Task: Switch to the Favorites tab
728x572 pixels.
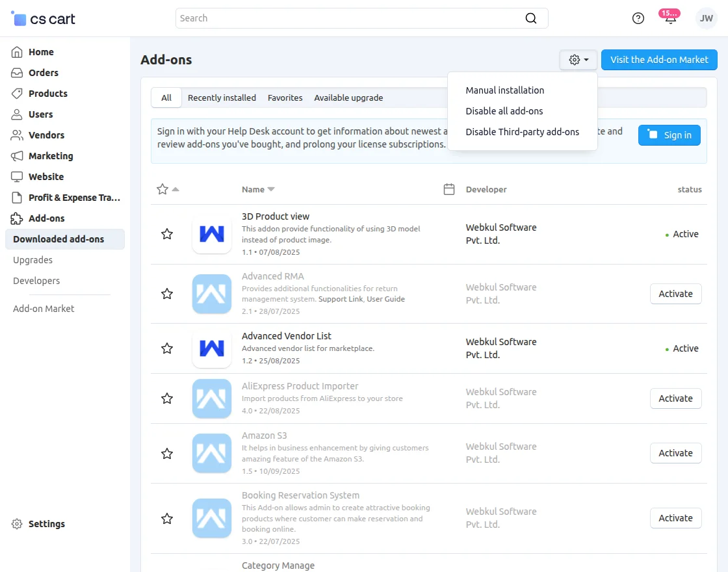Action: (285, 98)
